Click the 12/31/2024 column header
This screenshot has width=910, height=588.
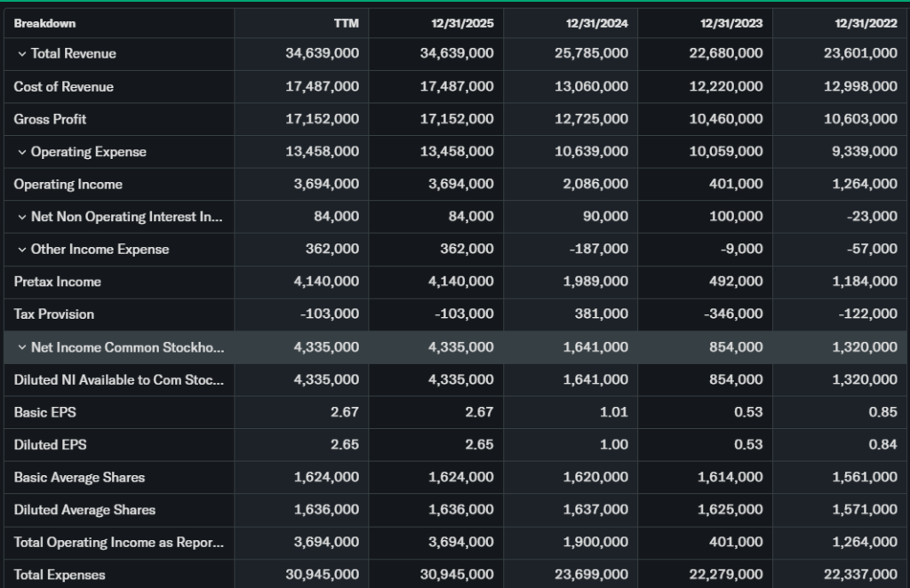pos(596,23)
